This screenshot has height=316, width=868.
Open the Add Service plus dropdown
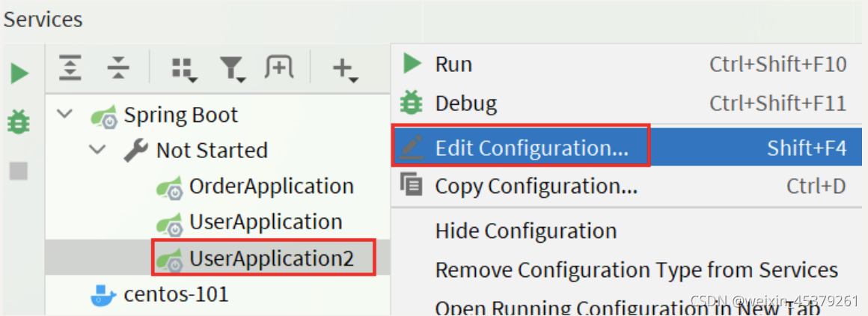(x=346, y=70)
